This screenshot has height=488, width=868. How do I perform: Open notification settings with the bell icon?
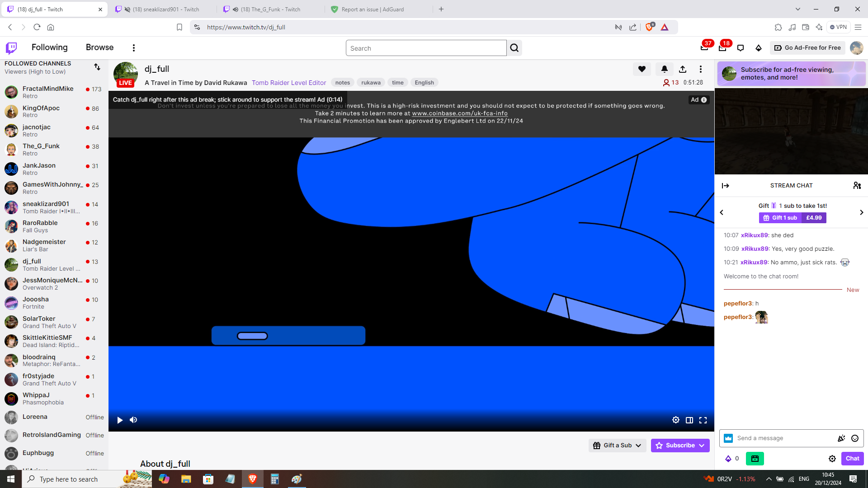[x=664, y=69]
